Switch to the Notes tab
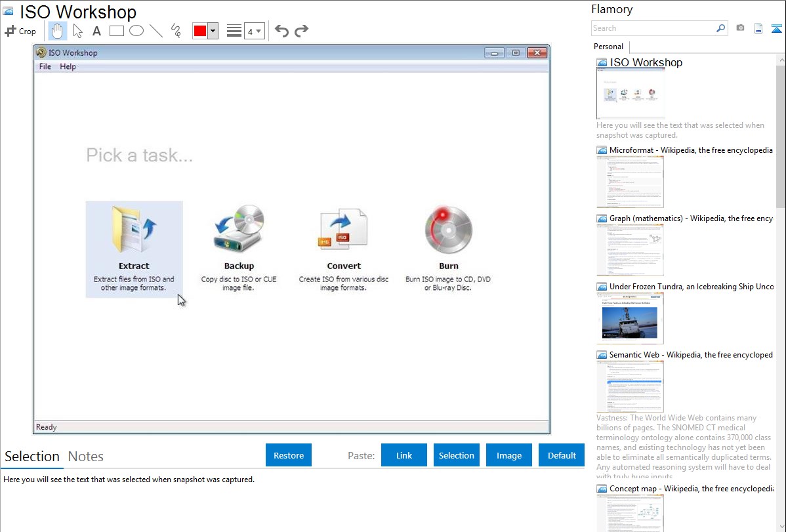The image size is (786, 532). pyautogui.click(x=86, y=457)
